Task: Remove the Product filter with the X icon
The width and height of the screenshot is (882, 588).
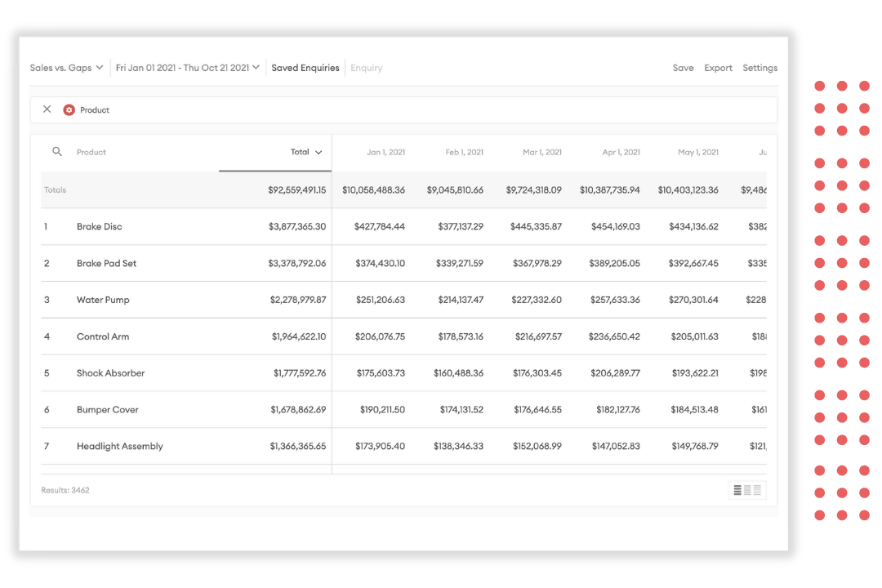Action: click(x=47, y=109)
